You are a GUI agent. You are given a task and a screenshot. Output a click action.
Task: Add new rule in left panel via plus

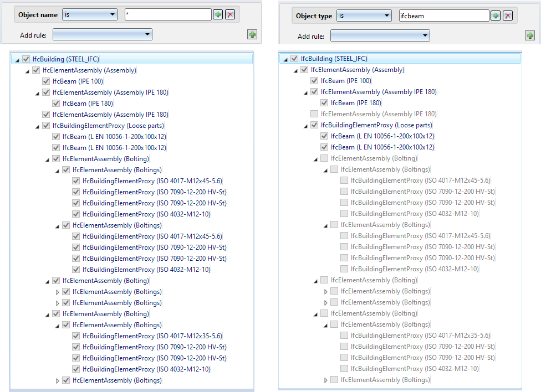pos(252,34)
